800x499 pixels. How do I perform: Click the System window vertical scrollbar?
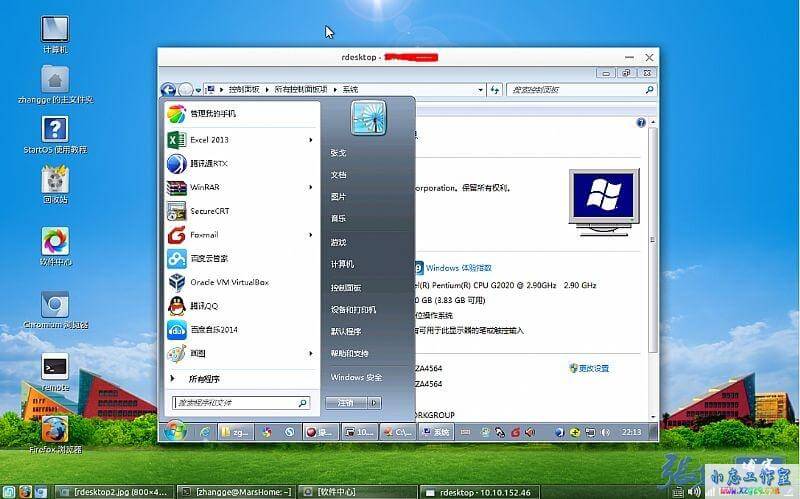click(x=653, y=240)
